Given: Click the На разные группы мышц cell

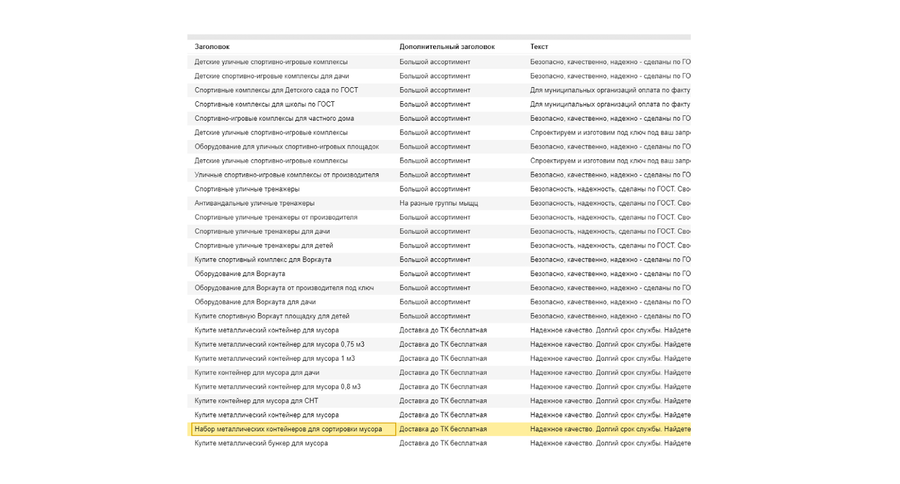Looking at the screenshot, I should [x=439, y=203].
